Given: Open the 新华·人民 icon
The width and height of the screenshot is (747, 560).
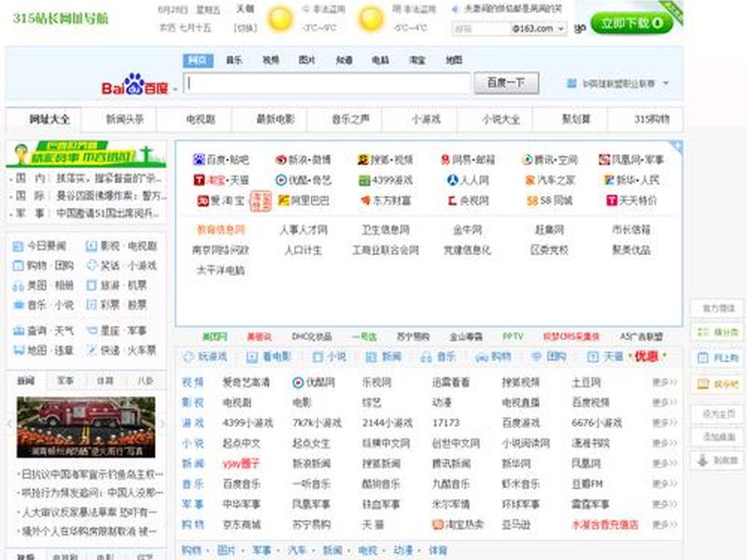Looking at the screenshot, I should 609,180.
